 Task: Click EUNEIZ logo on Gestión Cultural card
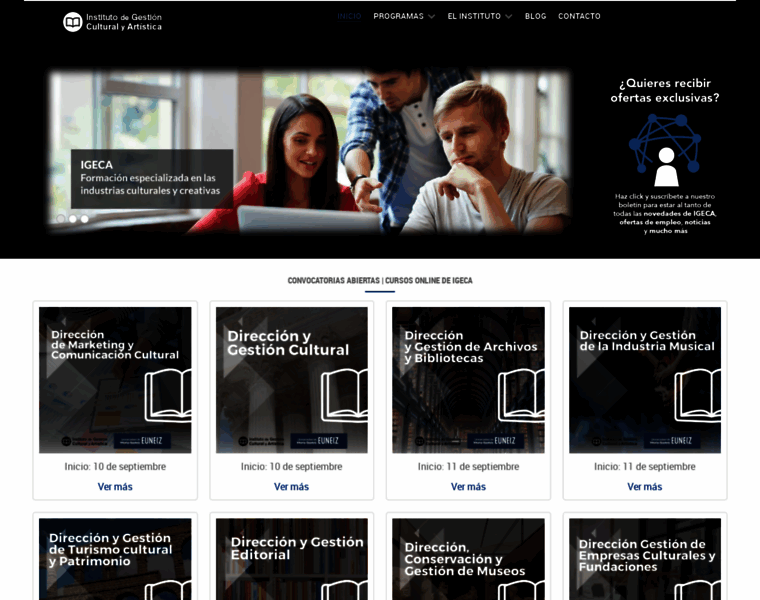coord(318,441)
